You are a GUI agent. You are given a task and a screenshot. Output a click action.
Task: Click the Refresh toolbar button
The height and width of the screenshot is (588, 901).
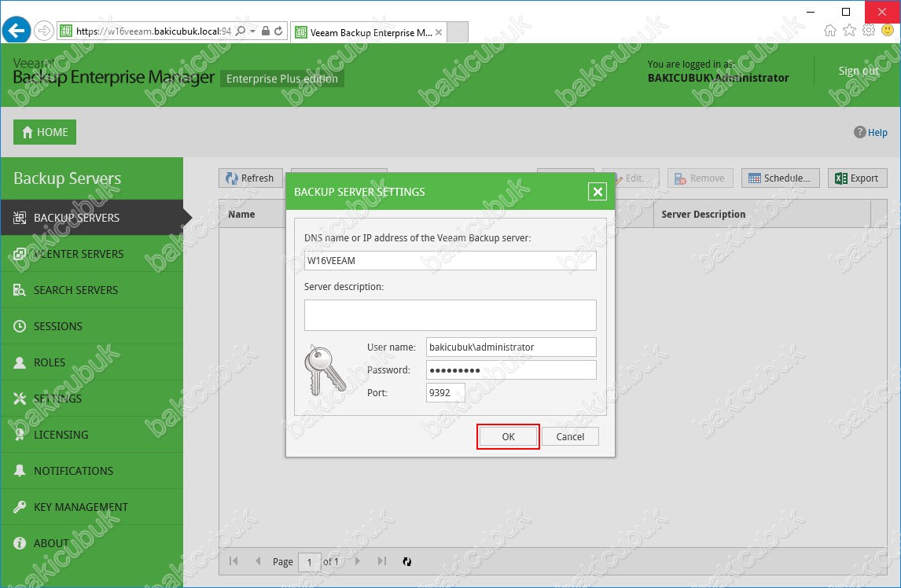coord(251,178)
